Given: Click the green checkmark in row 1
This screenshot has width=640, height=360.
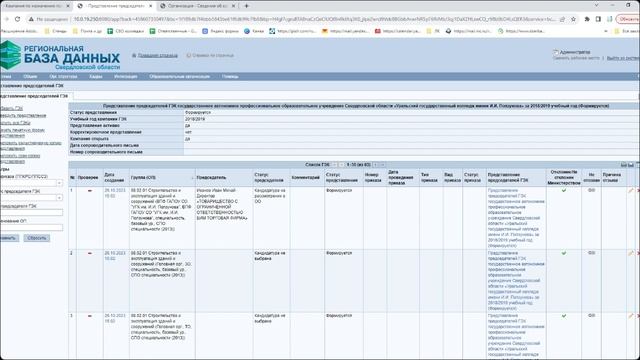Looking at the screenshot, I should coord(564,191).
